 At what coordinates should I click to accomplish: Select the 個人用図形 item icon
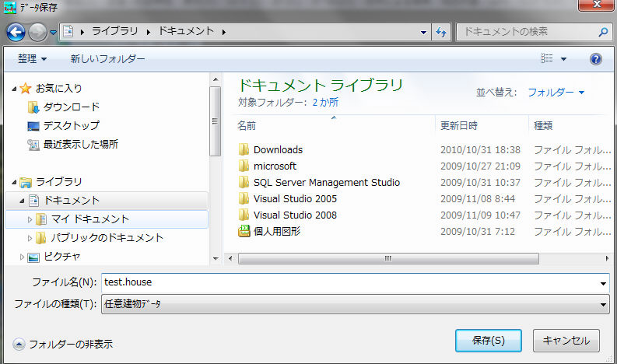pos(244,231)
